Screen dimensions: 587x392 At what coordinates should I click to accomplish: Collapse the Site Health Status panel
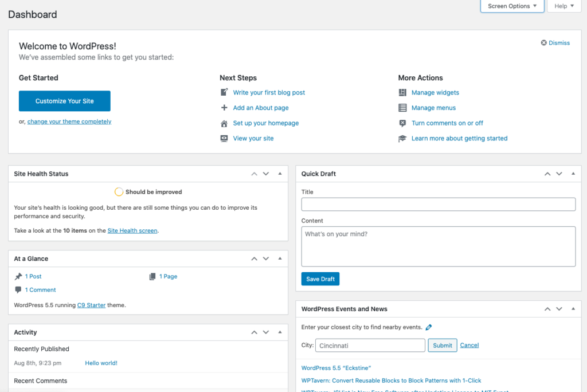pyautogui.click(x=280, y=174)
